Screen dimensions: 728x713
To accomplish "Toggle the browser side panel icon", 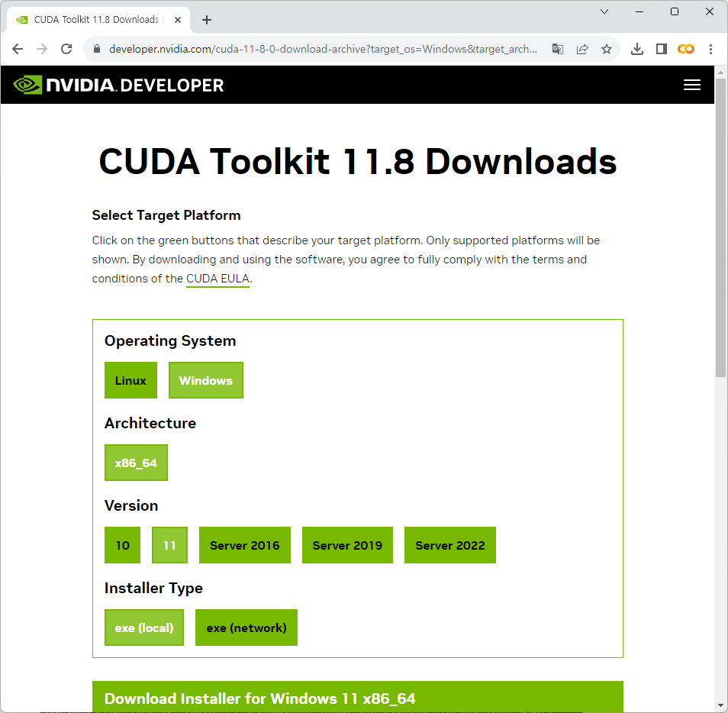I will [x=661, y=49].
